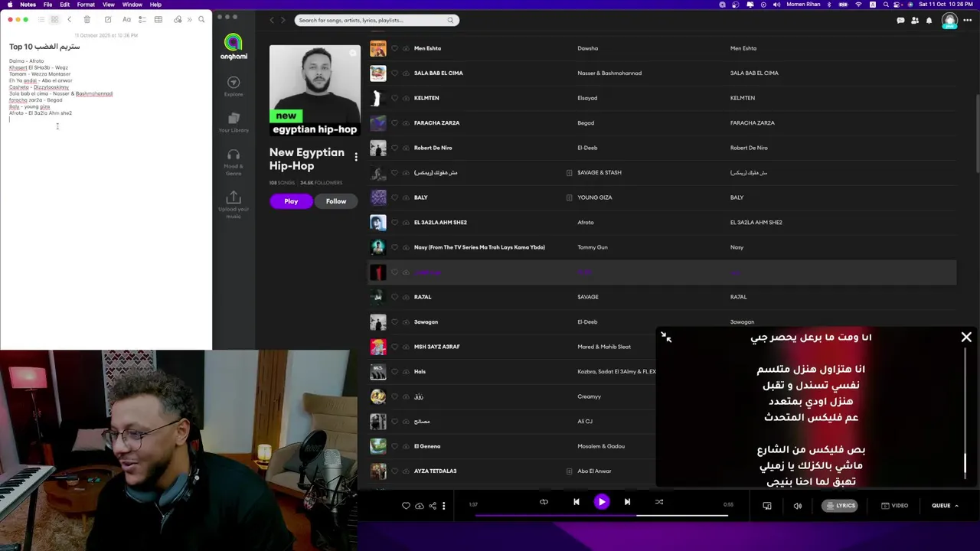Screen dimensions: 980x551
Task: Click EL 3A2LA AHM SHE2 thumbnail
Action: click(x=378, y=223)
